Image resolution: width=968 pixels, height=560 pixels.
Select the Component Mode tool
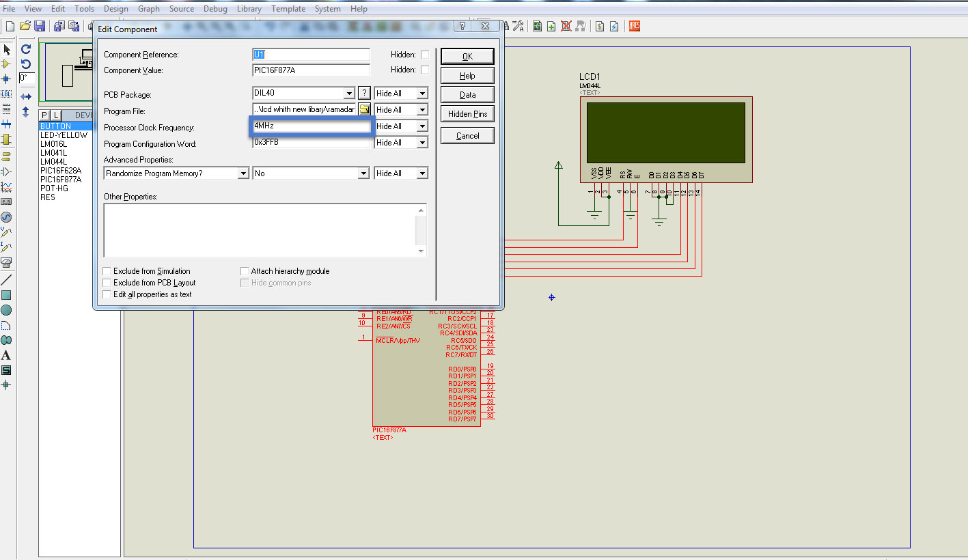point(7,64)
